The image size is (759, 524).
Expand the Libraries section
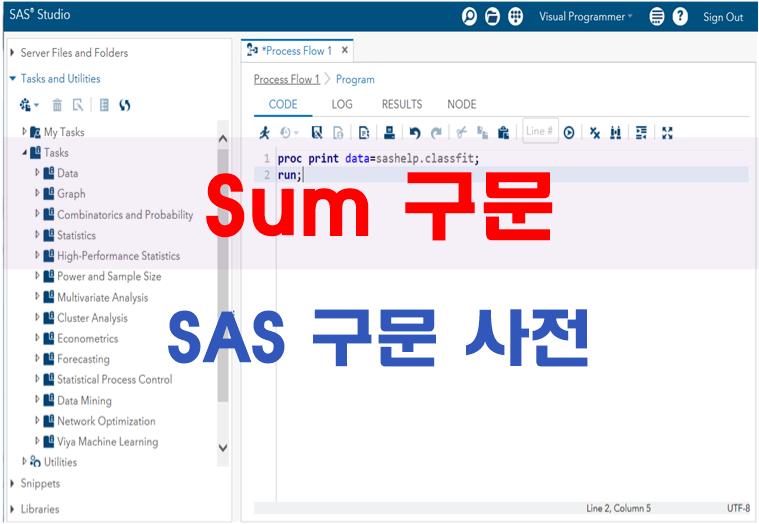[12, 509]
